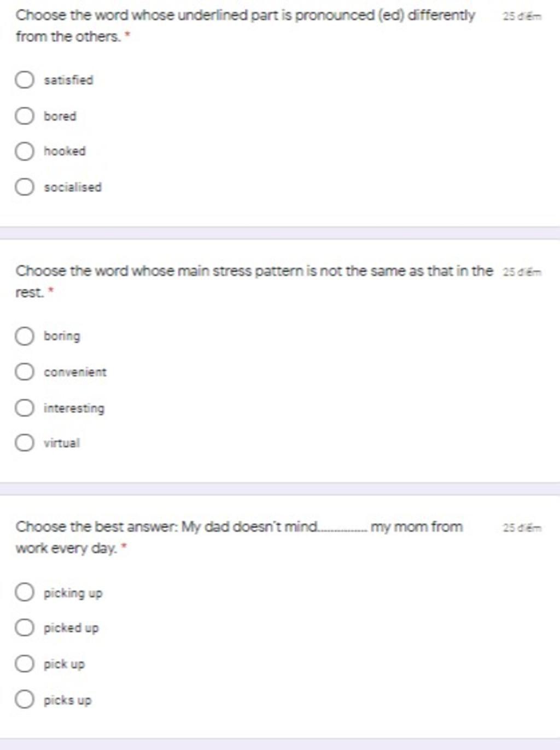Select the 'picks up' answer

[x=24, y=699]
